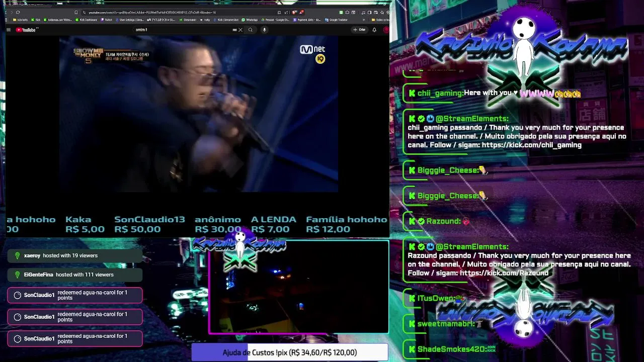This screenshot has height=362, width=644.
Task: Open the 'Google Tradutor' bookmark
Action: click(337, 20)
